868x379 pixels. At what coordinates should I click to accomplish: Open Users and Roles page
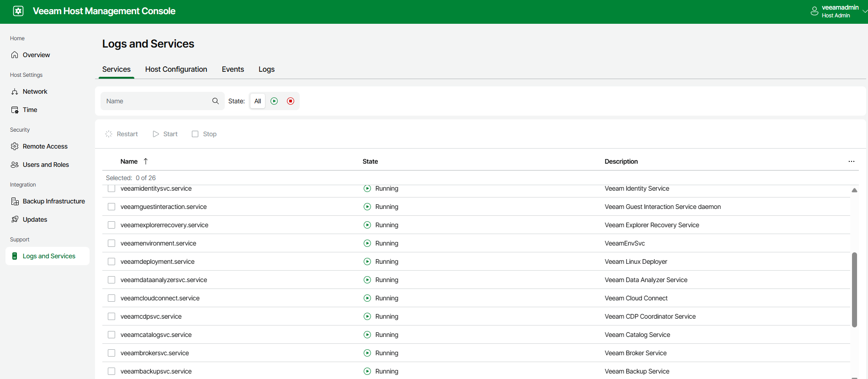[46, 165]
